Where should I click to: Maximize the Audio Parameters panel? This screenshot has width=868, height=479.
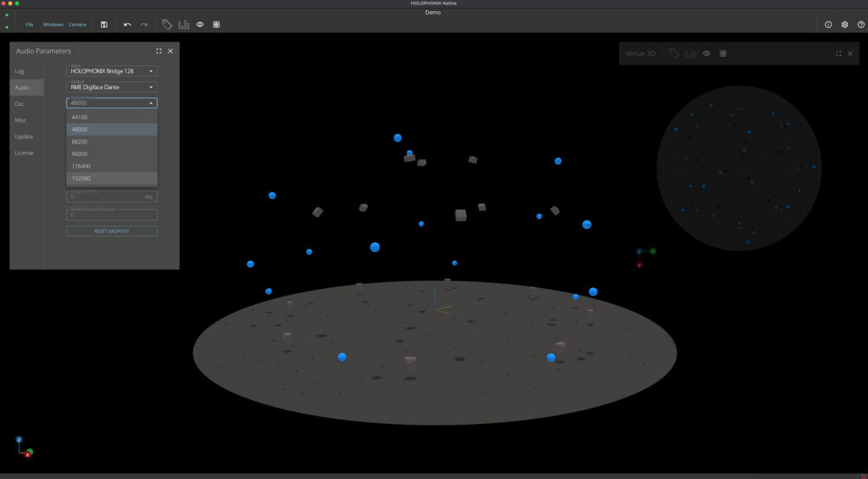click(x=159, y=51)
